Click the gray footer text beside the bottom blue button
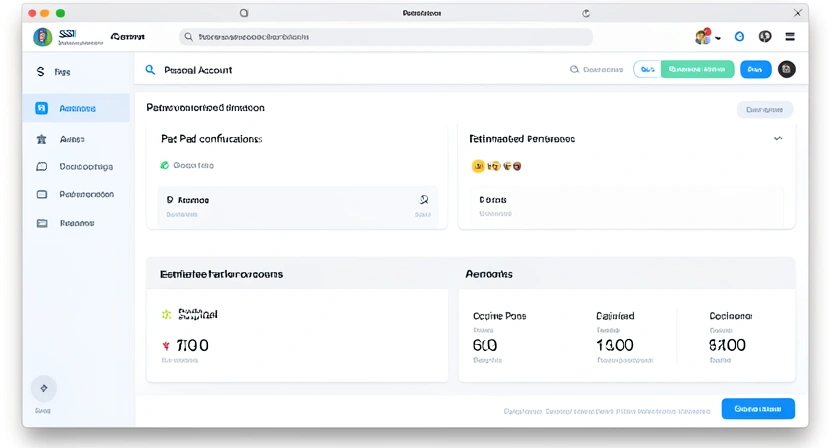This screenshot has width=832, height=448. tap(606, 411)
